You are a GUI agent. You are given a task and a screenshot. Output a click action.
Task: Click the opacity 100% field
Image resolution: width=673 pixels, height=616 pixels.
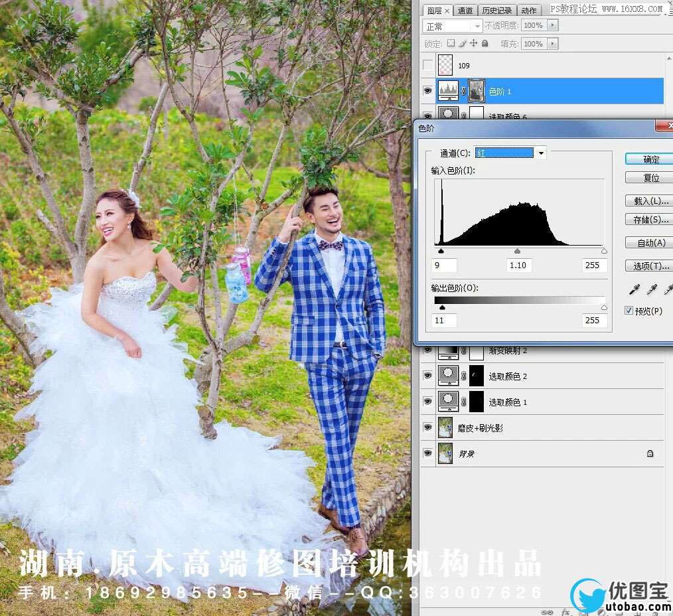534,25
